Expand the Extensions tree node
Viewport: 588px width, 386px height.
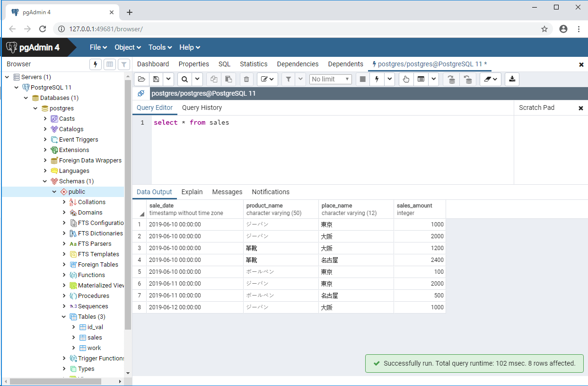click(45, 150)
